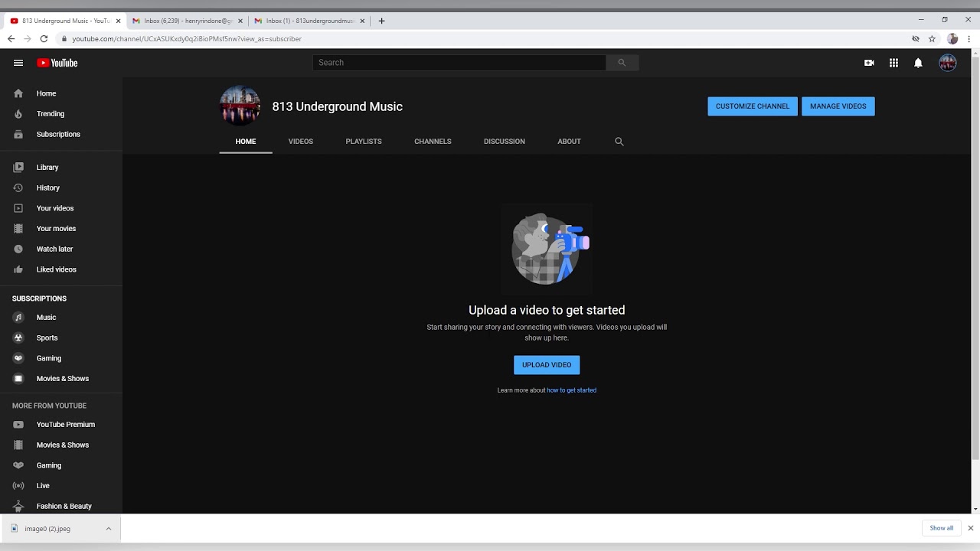Click the channel search magnifier icon

pyautogui.click(x=619, y=142)
